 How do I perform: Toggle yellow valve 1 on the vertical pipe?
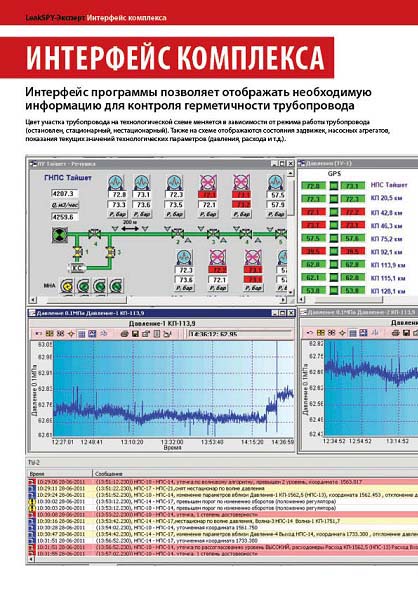[78, 252]
